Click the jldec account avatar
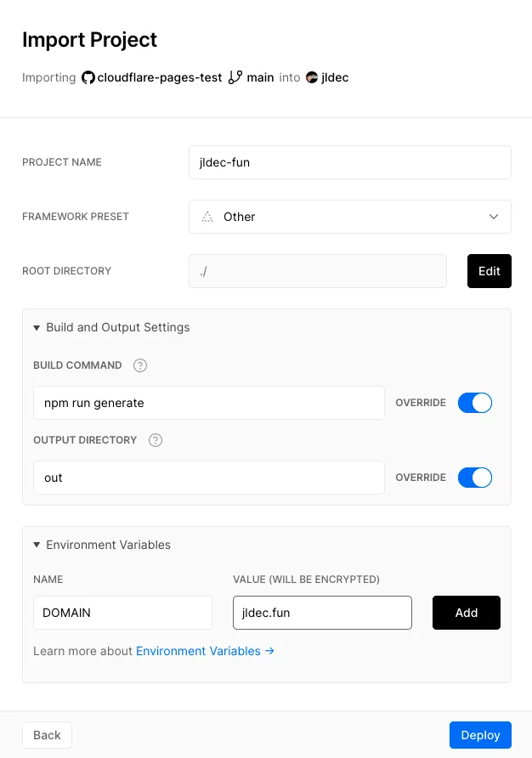The image size is (532, 758). [x=312, y=77]
